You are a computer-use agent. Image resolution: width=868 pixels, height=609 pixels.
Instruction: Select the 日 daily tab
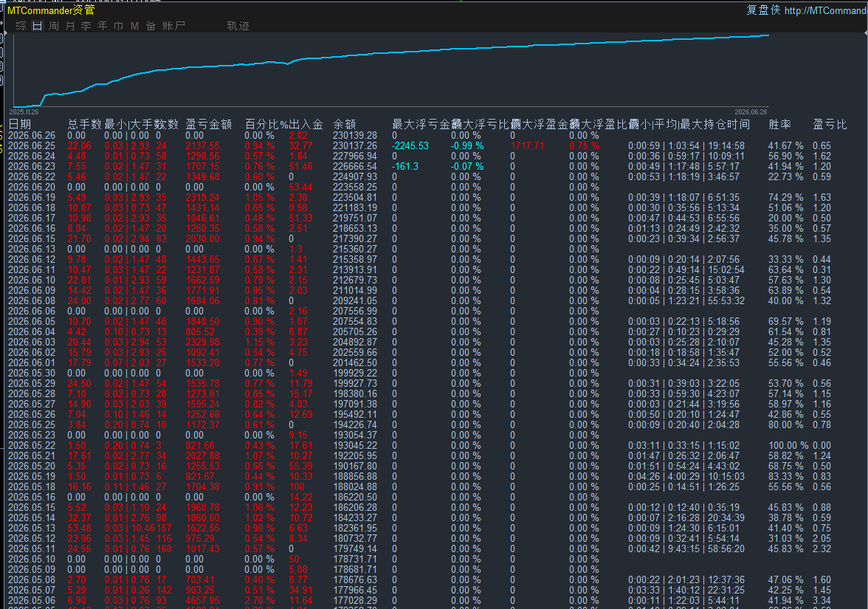(37, 26)
